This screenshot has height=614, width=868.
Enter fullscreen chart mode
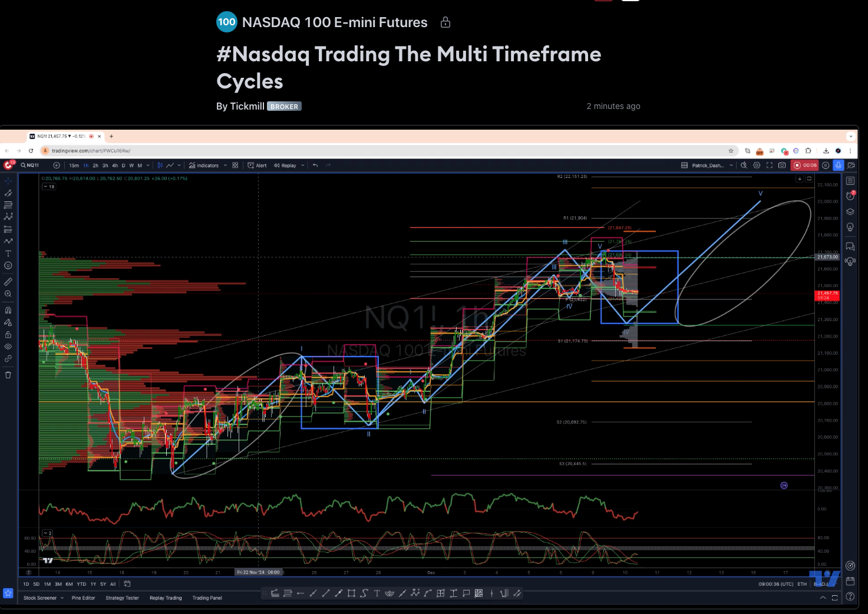[x=770, y=166]
